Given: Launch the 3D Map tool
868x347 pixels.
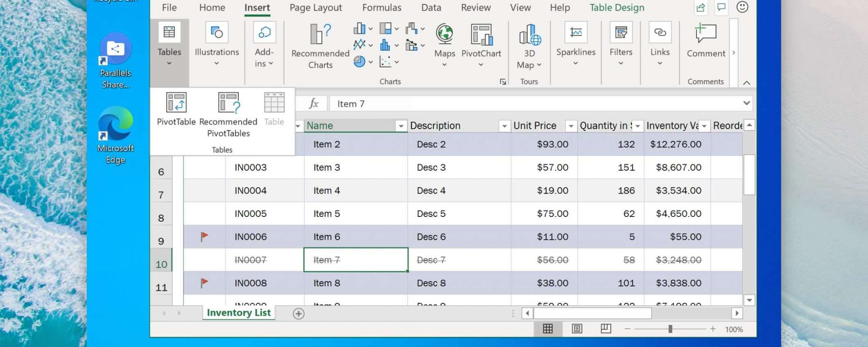Looking at the screenshot, I should (x=529, y=34).
